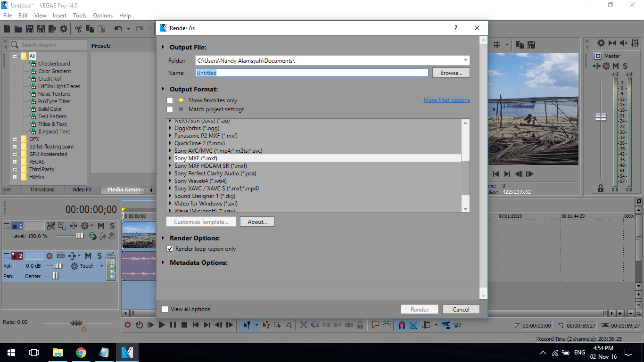
Task: Expand the QuickTime 7 (*.mov) format
Action: pyautogui.click(x=170, y=143)
